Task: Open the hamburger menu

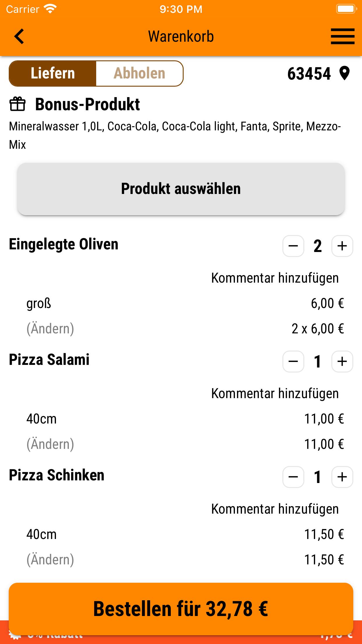Action: point(342,36)
